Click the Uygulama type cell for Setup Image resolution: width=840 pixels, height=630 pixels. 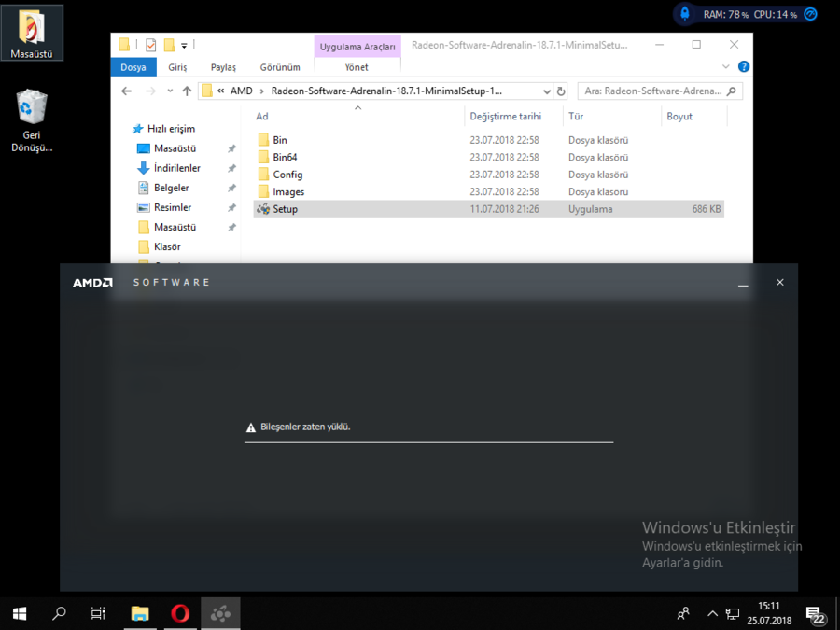(x=591, y=209)
